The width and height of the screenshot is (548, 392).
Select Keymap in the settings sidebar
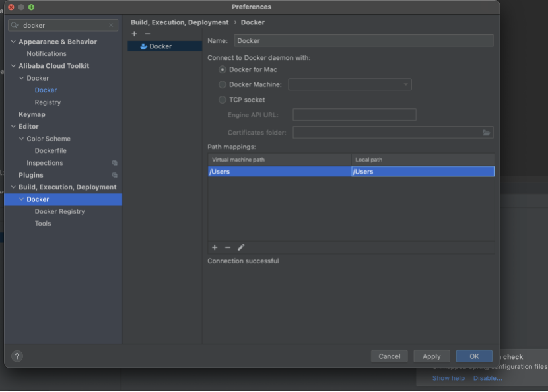click(32, 114)
